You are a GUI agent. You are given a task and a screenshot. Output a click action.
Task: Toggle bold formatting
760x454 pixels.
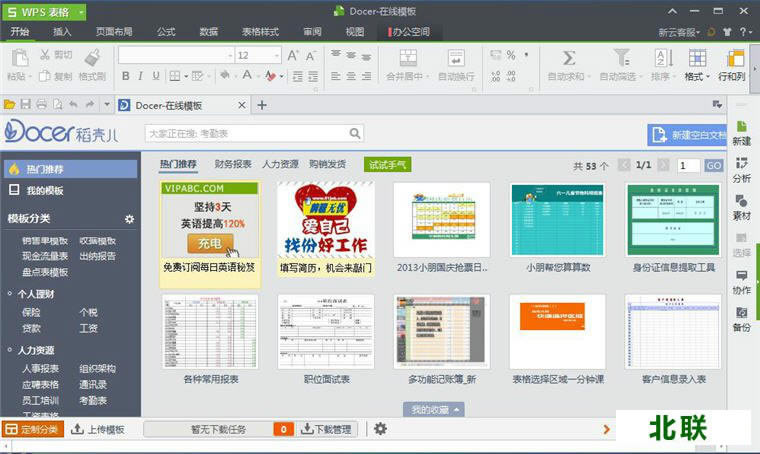(x=125, y=76)
